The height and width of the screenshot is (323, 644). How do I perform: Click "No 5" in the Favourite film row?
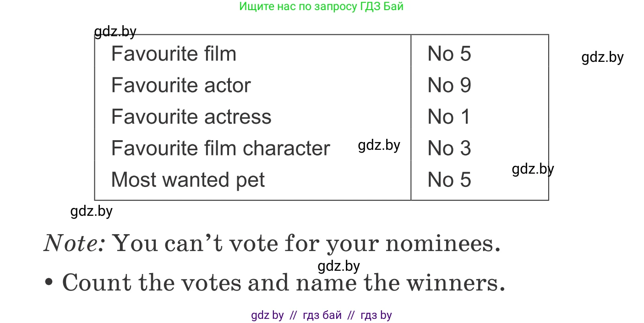click(x=449, y=54)
